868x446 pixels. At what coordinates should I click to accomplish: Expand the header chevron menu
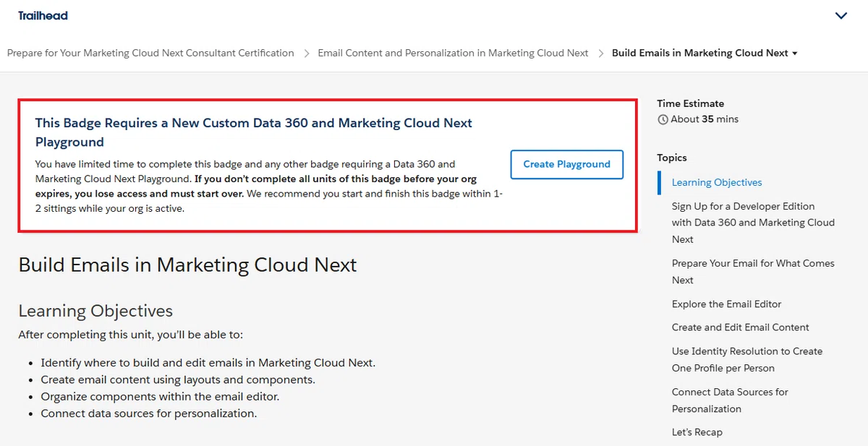point(841,16)
